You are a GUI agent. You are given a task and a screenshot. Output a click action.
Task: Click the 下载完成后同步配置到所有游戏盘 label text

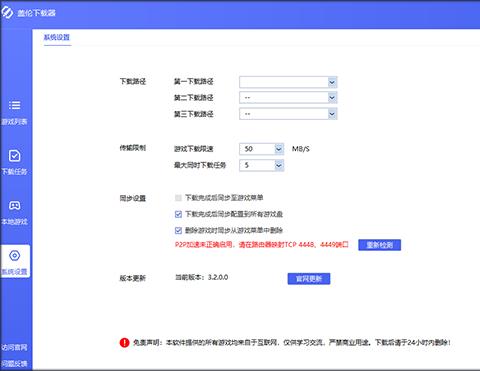pos(234,214)
